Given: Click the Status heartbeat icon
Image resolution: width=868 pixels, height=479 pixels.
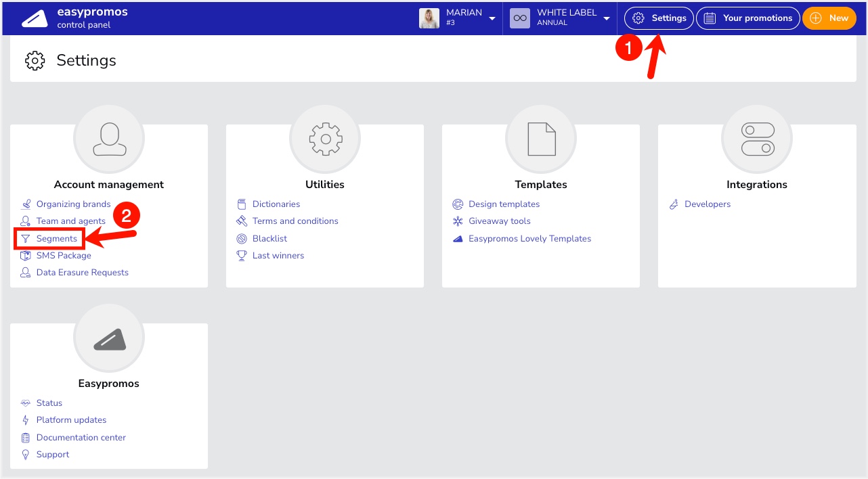Looking at the screenshot, I should pos(26,403).
